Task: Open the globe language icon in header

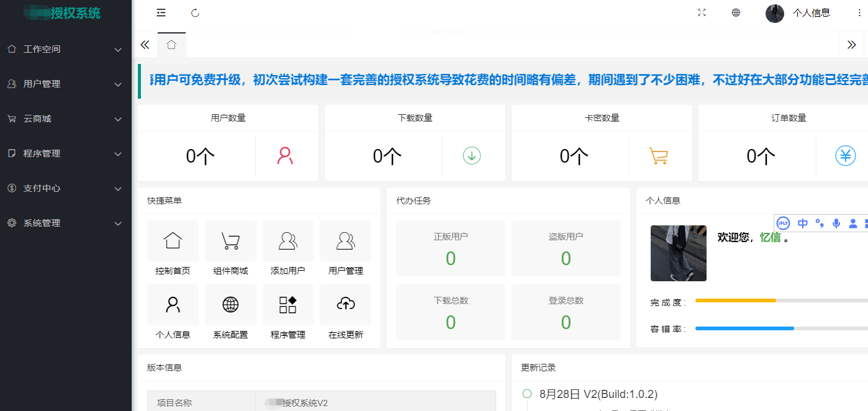Action: pos(736,12)
